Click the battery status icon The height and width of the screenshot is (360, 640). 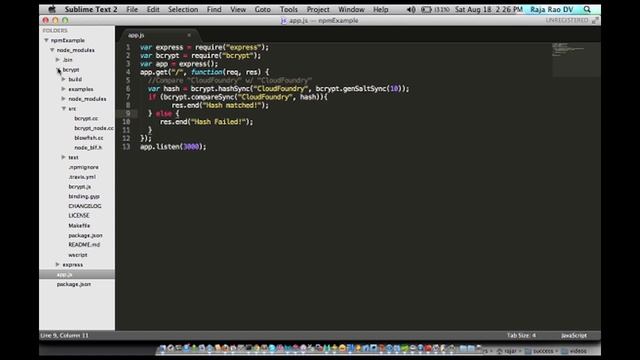426,9
